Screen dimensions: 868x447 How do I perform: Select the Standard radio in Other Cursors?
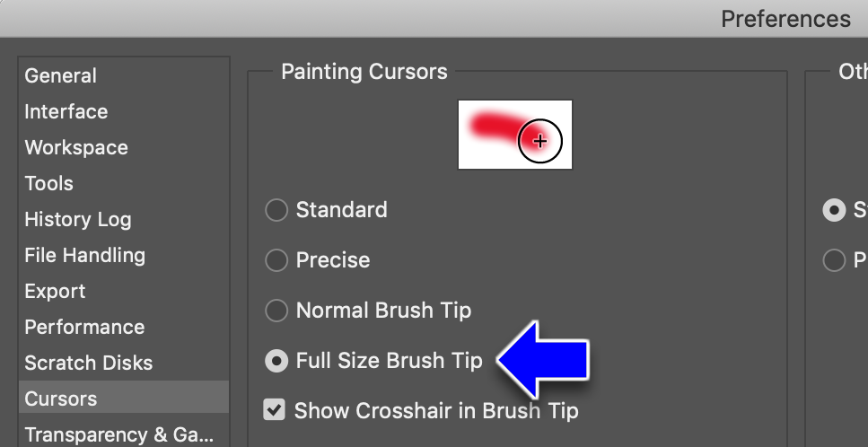834,210
